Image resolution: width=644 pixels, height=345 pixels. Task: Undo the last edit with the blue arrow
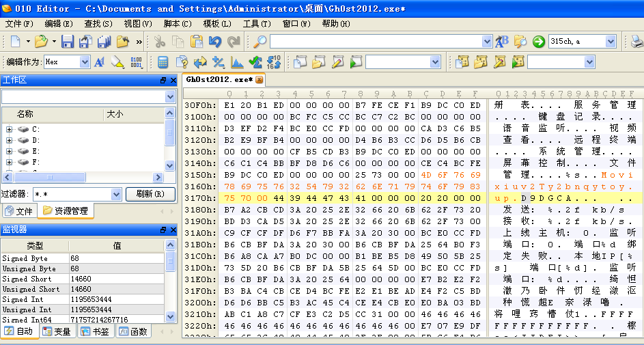[215, 41]
